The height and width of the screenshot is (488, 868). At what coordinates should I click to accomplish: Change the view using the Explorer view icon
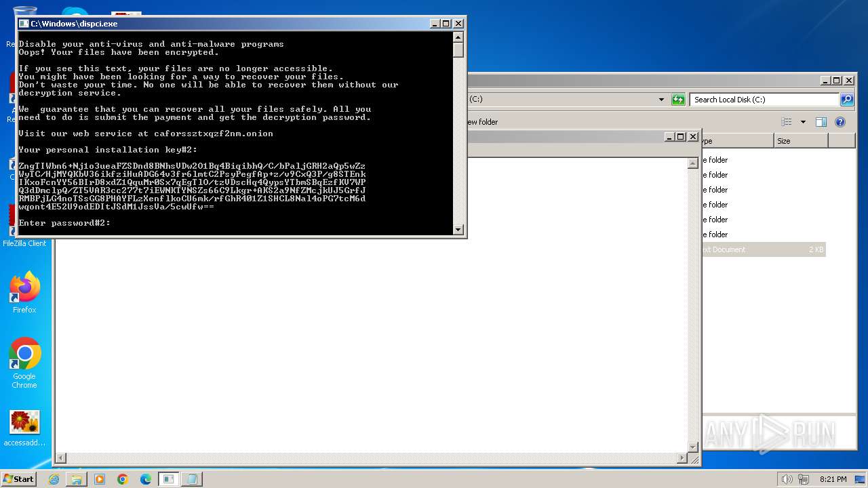tap(787, 122)
